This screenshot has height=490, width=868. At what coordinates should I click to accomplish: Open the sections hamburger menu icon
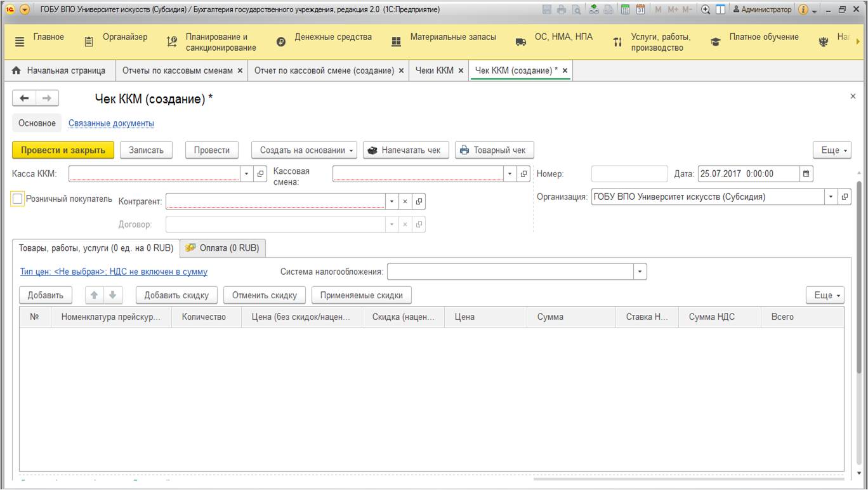tap(18, 41)
